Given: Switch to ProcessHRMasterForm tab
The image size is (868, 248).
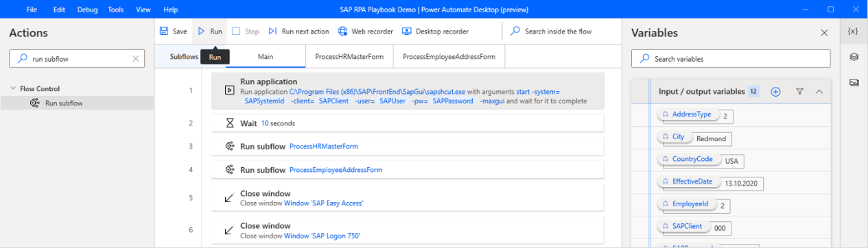Looking at the screenshot, I should point(349,57).
